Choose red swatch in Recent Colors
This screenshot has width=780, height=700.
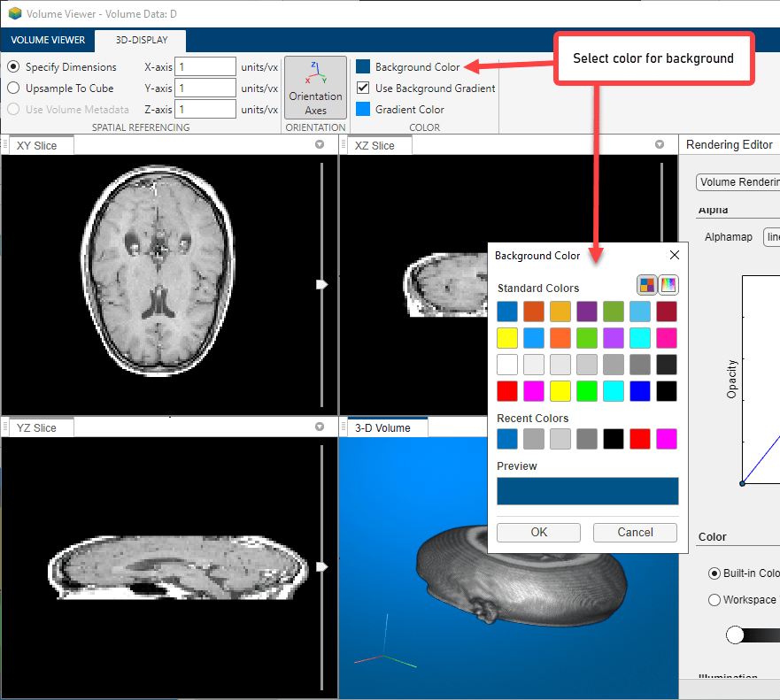pyautogui.click(x=640, y=439)
